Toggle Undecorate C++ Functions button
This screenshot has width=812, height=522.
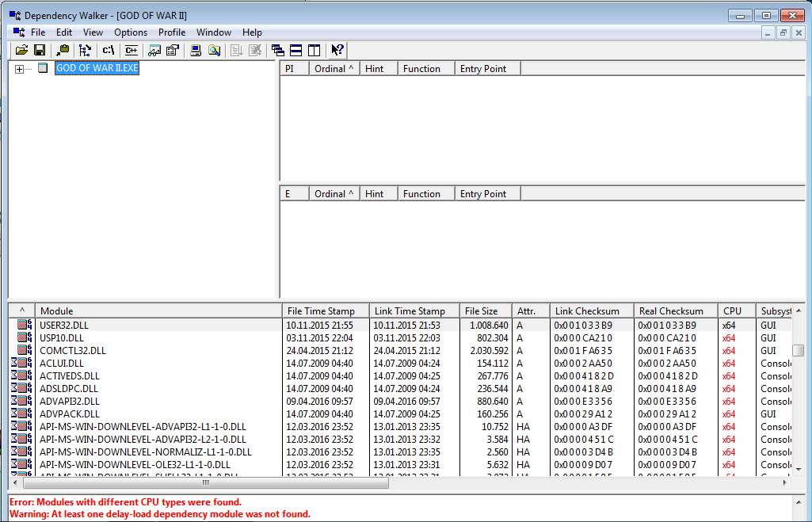pos(131,50)
